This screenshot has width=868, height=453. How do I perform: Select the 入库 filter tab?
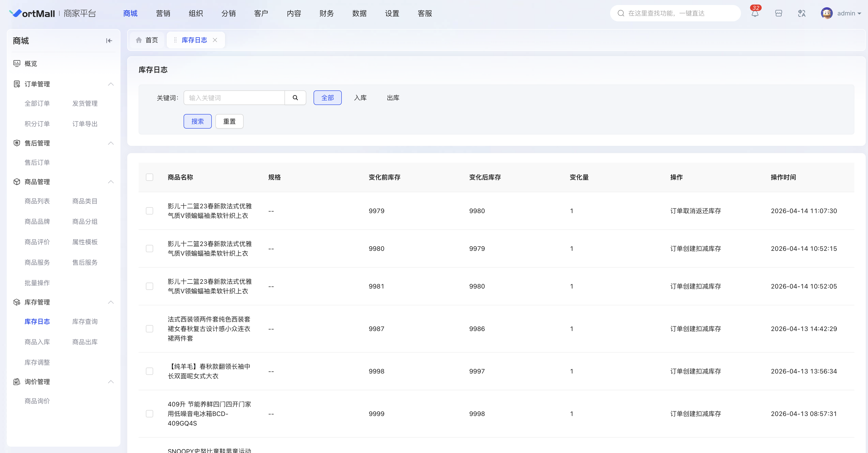pos(360,98)
